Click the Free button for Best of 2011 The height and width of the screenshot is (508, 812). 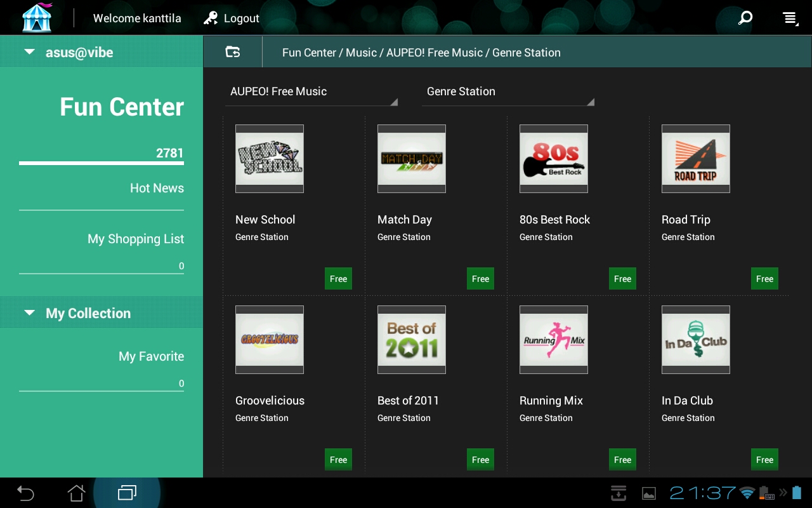(481, 460)
